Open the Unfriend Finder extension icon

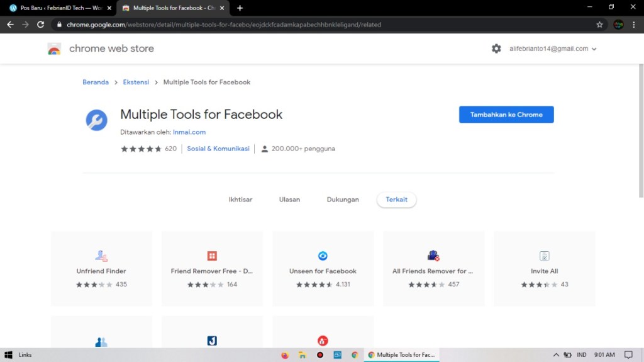tap(101, 256)
